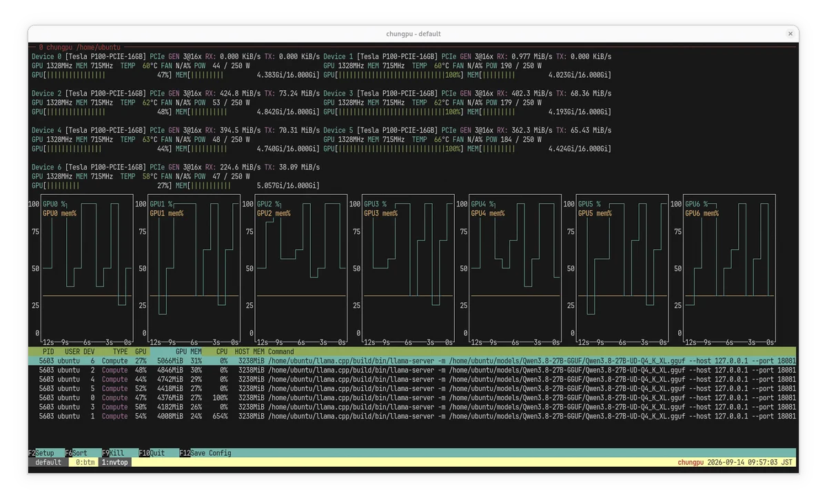This screenshot has width=827, height=504.
Task: Click the HOST MEM column header
Action: (249, 351)
